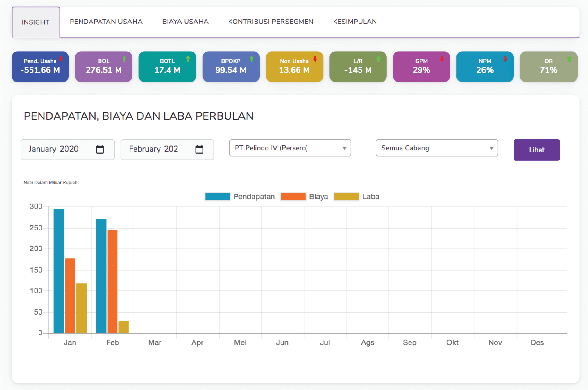Click the February Laba yellow bar
Viewport: 588px width, 390px height.
click(x=123, y=327)
